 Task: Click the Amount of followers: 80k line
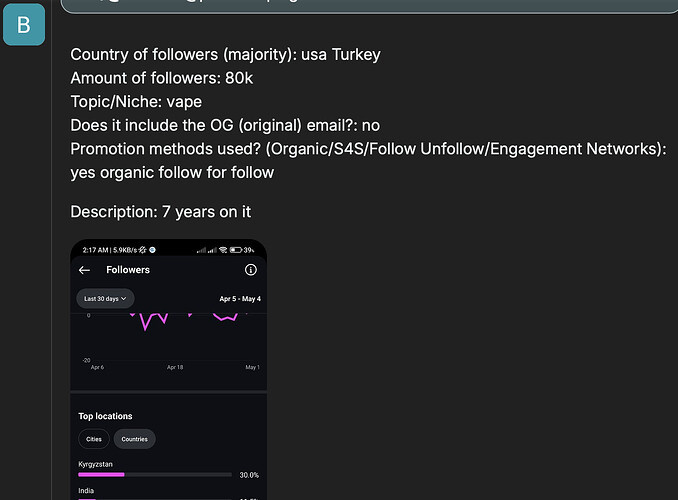(162, 78)
